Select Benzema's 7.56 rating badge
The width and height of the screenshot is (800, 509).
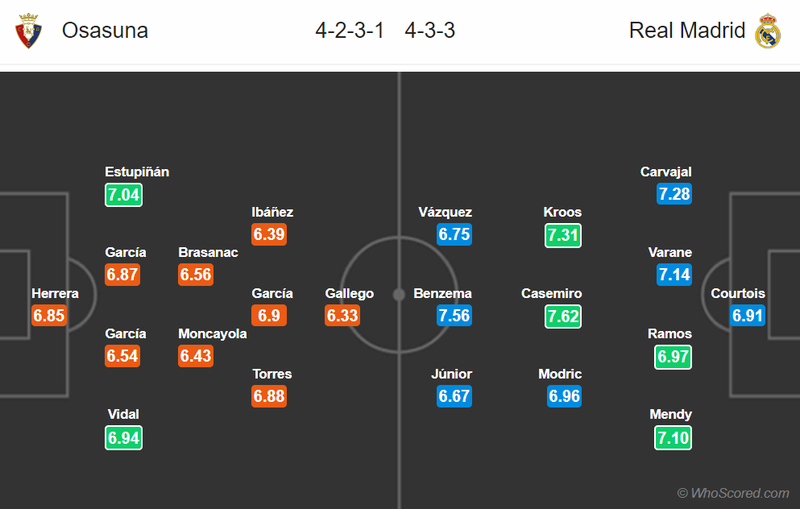454,316
